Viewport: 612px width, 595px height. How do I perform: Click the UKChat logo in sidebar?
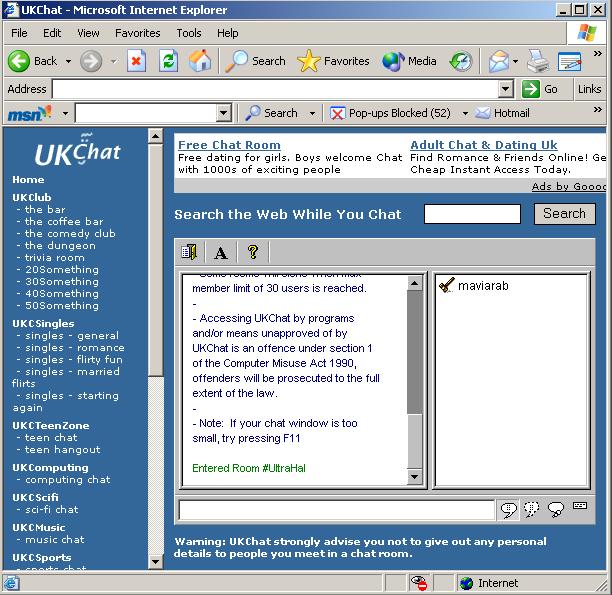tap(78, 151)
